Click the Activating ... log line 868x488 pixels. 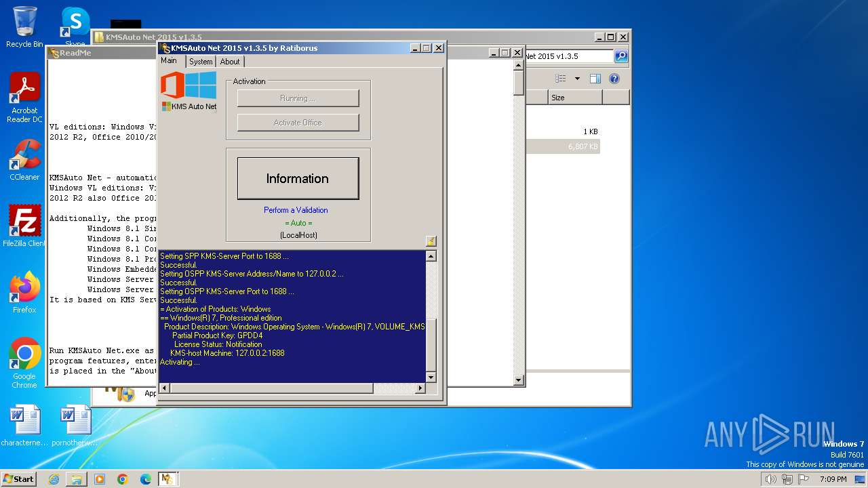pyautogui.click(x=180, y=362)
